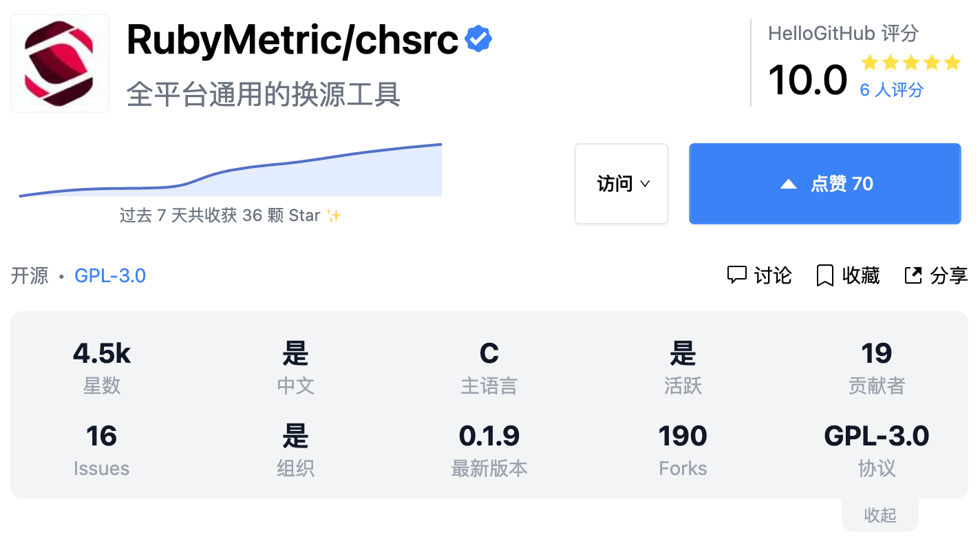The height and width of the screenshot is (537, 980).
Task: Click the chsrc project logo thumbnail
Action: (60, 63)
